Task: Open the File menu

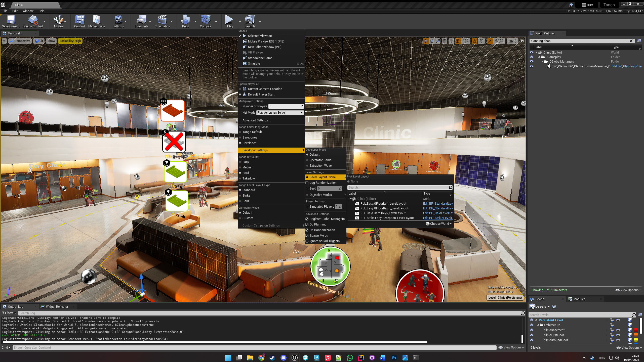Action: point(5,11)
